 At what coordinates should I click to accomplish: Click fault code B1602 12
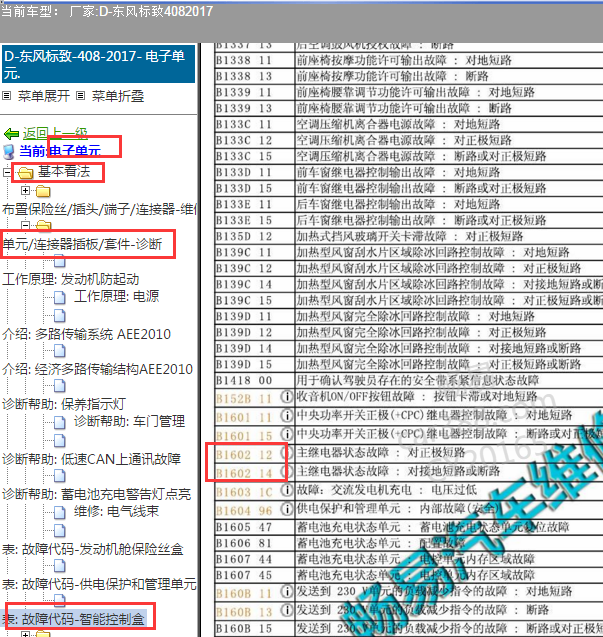(244, 455)
